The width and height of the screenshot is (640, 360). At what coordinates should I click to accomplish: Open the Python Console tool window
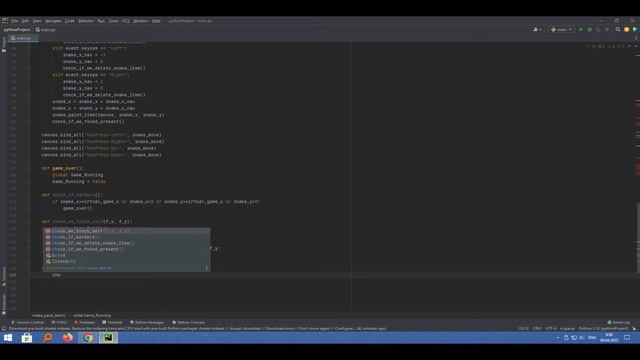point(189,322)
